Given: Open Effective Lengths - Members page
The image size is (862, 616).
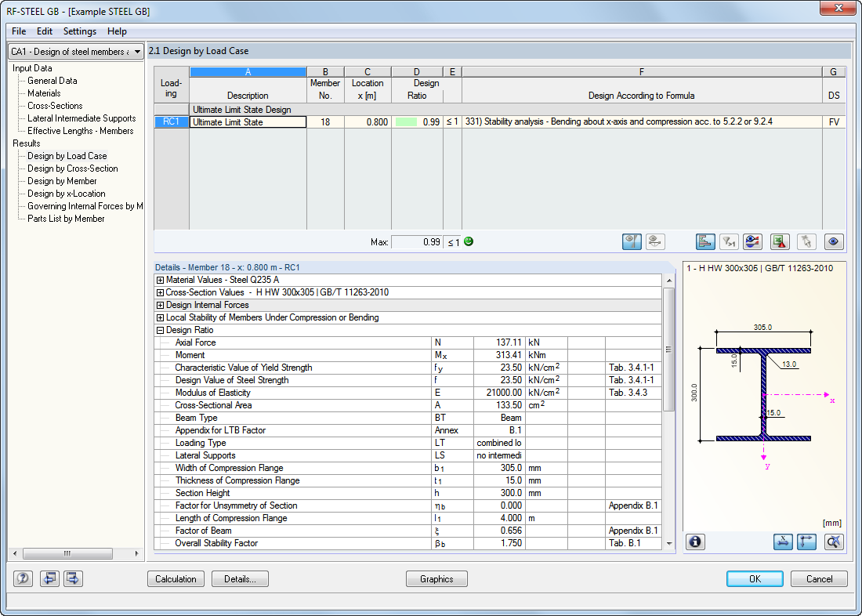Looking at the screenshot, I should coord(80,131).
